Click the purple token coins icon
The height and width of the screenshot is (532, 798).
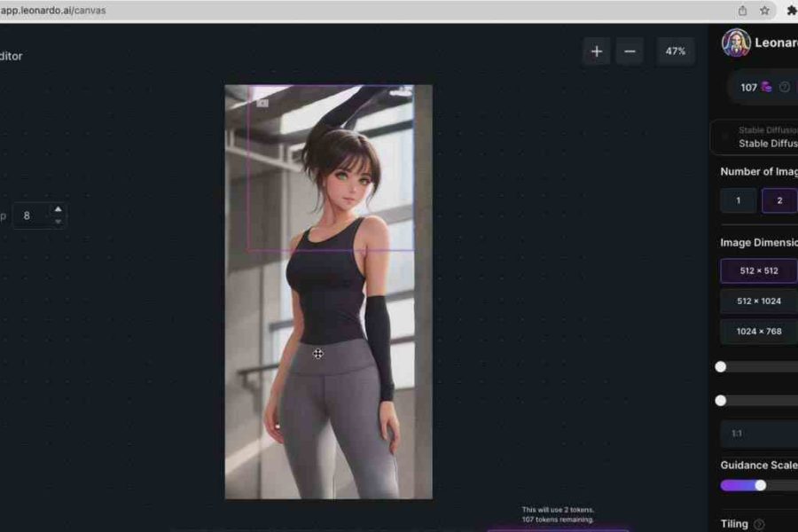(x=766, y=87)
